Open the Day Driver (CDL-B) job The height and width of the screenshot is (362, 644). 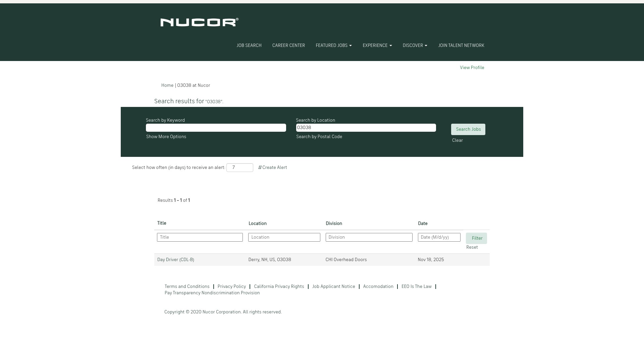coord(176,260)
